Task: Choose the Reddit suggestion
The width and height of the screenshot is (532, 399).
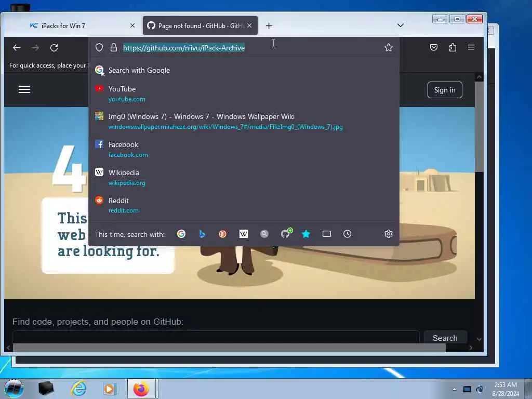Action: pos(244,205)
